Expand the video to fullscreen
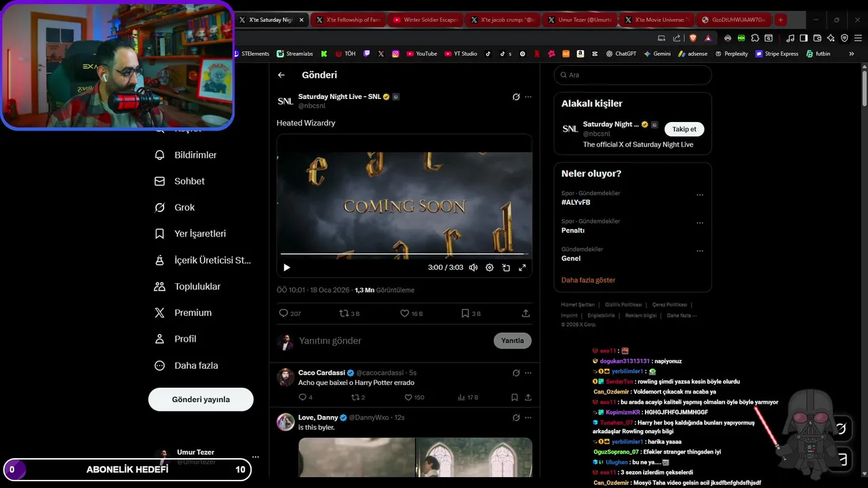The height and width of the screenshot is (488, 868). click(x=522, y=268)
